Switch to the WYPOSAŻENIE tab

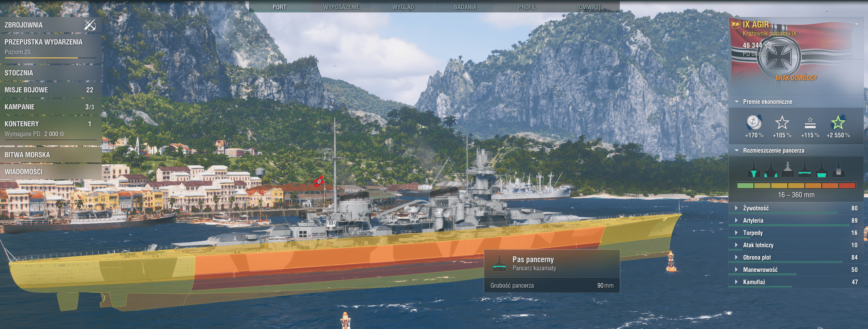341,7
